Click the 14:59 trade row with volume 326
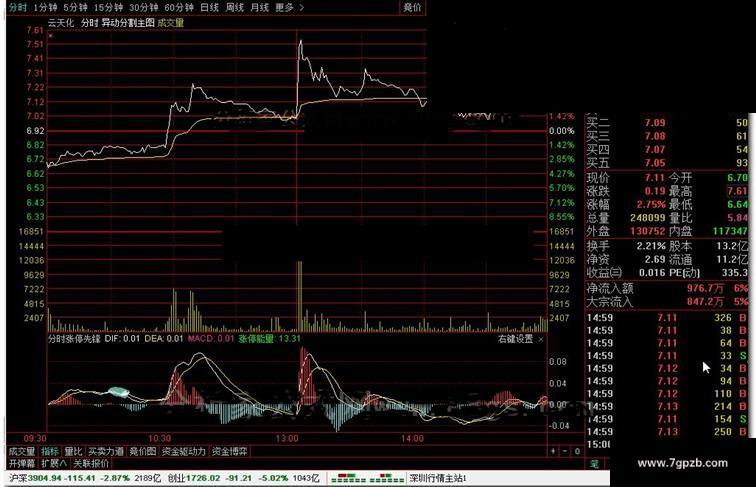Screen dimensions: 756x487 click(667, 318)
